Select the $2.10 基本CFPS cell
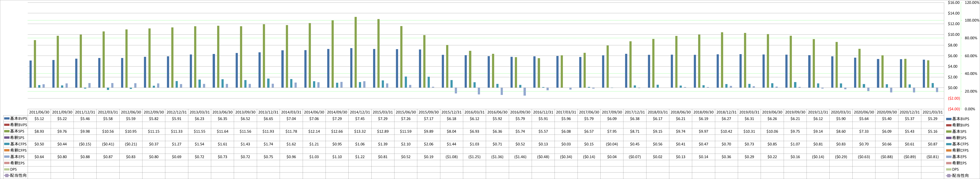 pos(406,144)
